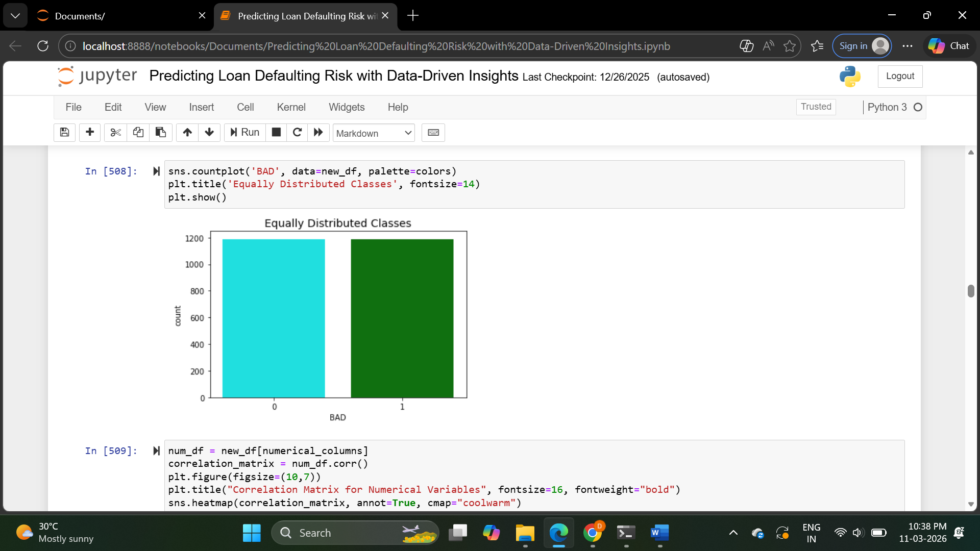Open File Explorer from the taskbar
Image resolution: width=980 pixels, height=551 pixels.
[x=525, y=533]
